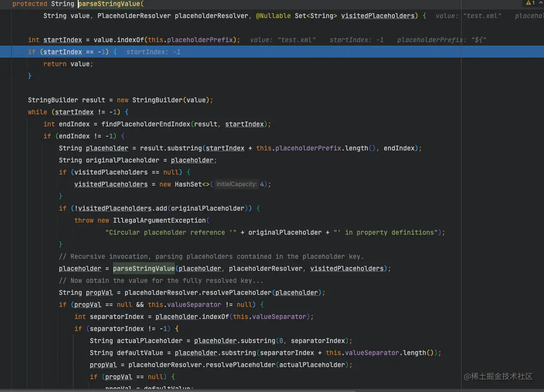Click 'StringBuilder result' declaration

click(x=67, y=100)
